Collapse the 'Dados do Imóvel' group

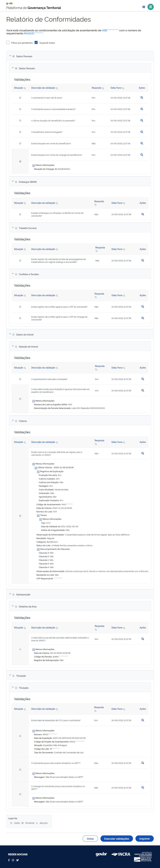10,334
